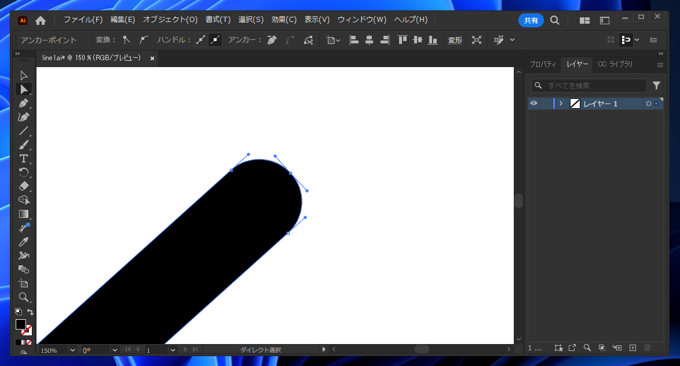Open dropdown next to recolor icon
Screen dimensions: 680x366
[x=512, y=40]
